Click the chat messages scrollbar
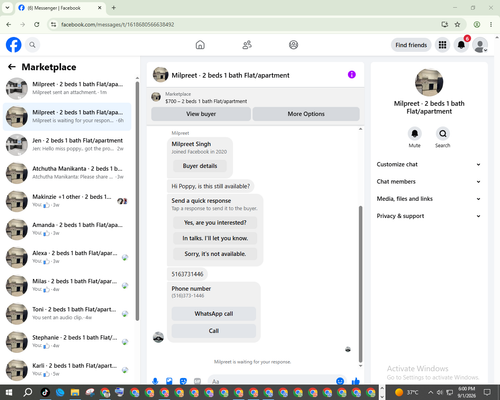 click(360, 284)
